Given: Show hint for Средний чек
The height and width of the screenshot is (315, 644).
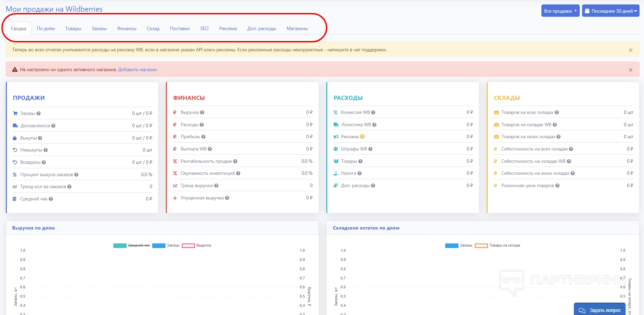Looking at the screenshot, I should pyautogui.click(x=51, y=199).
